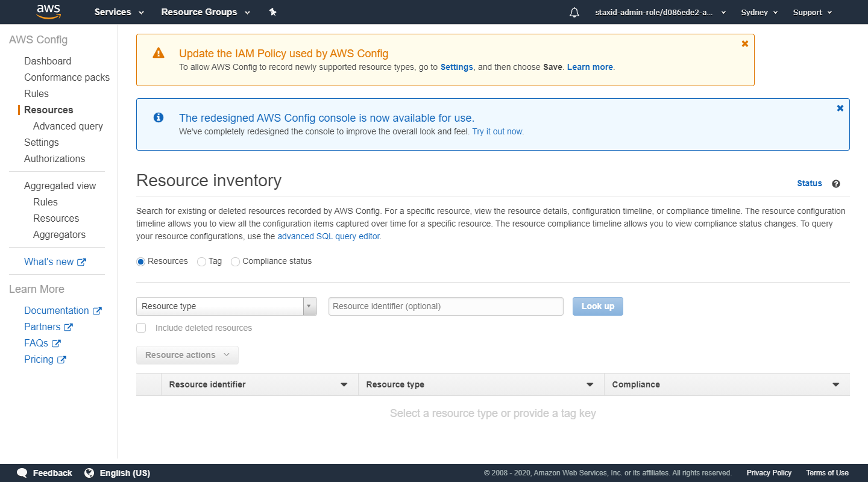Click Learn more link in warning banner
The width and height of the screenshot is (868, 482).
click(590, 67)
